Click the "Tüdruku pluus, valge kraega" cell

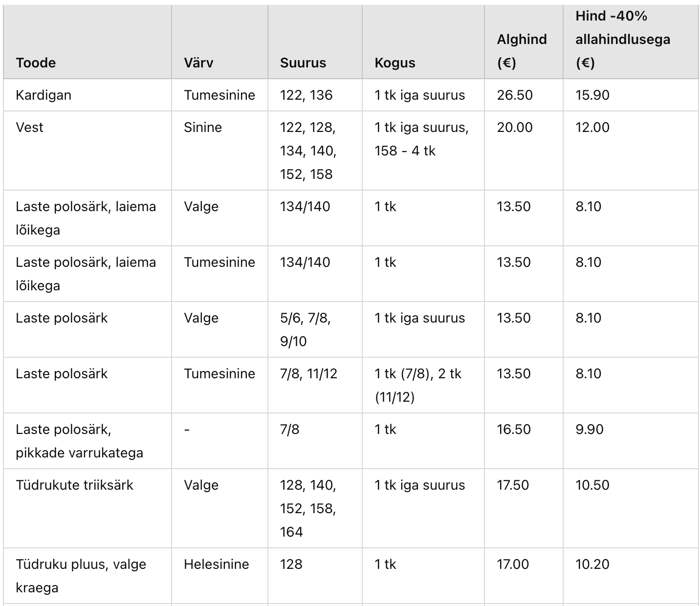point(81,576)
